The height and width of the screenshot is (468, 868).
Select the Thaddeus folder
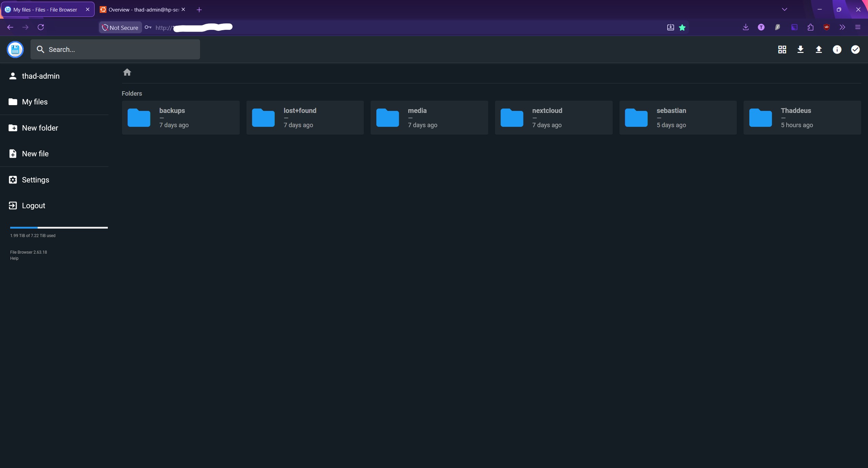click(x=802, y=118)
